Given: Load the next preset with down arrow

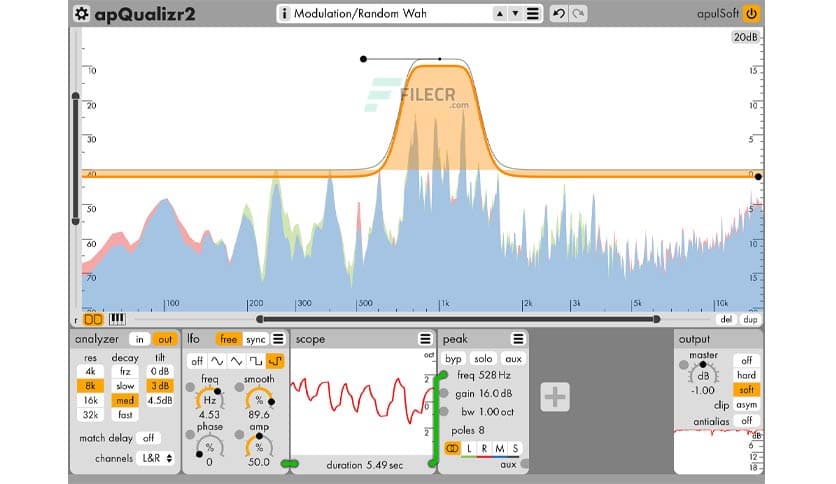Looking at the screenshot, I should pyautogui.click(x=515, y=14).
